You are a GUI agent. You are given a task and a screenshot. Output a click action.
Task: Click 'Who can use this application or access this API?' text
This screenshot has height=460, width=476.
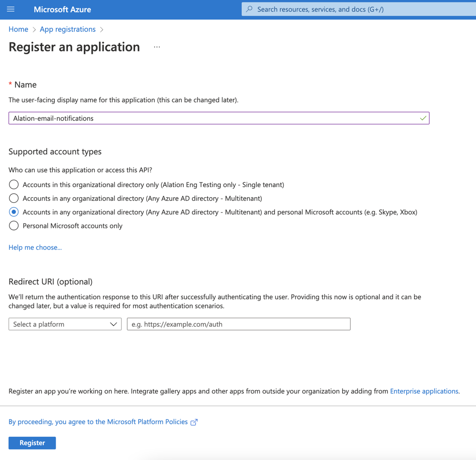[x=80, y=170]
